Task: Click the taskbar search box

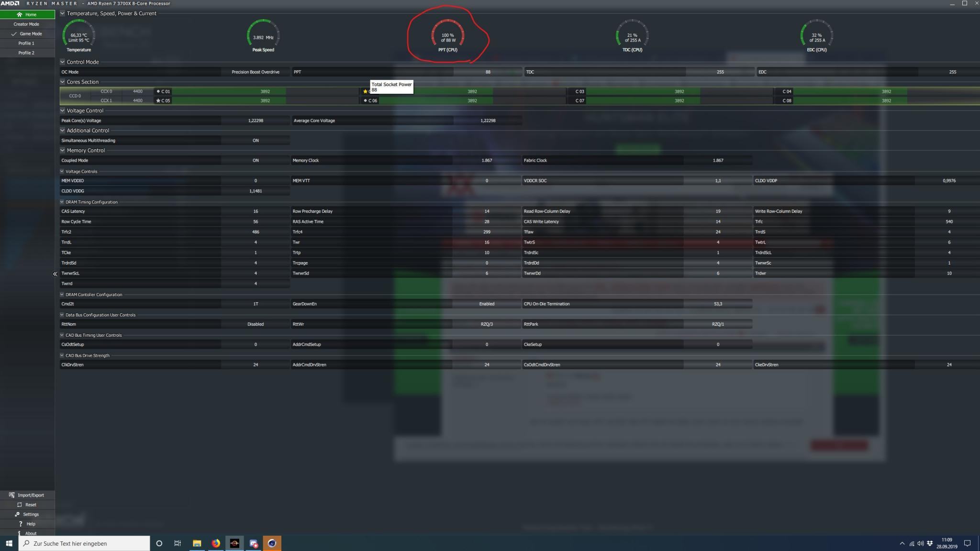Action: 84,543
